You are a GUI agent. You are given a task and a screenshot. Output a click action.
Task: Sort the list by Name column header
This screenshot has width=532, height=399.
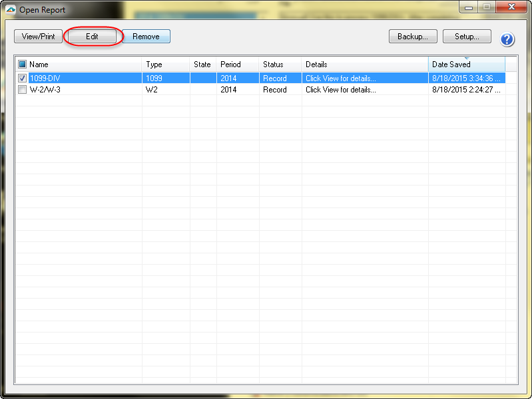point(83,65)
